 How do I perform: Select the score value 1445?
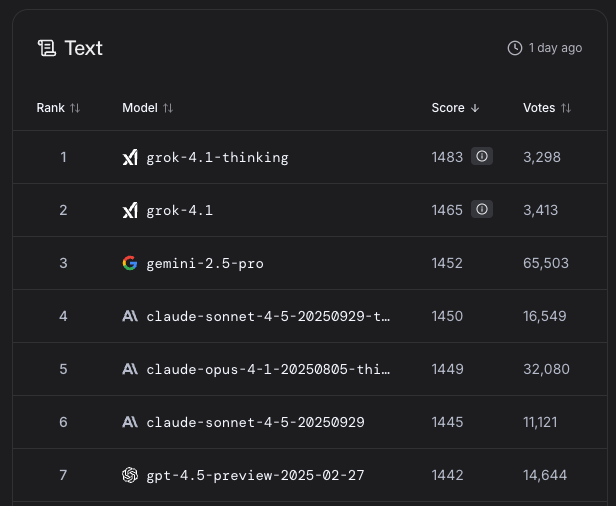(447, 422)
